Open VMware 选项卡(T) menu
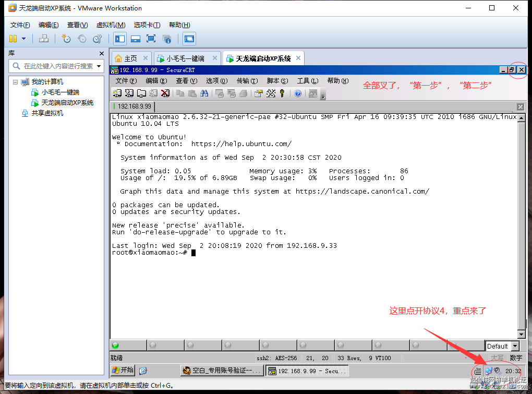532x394 pixels. 147,25
